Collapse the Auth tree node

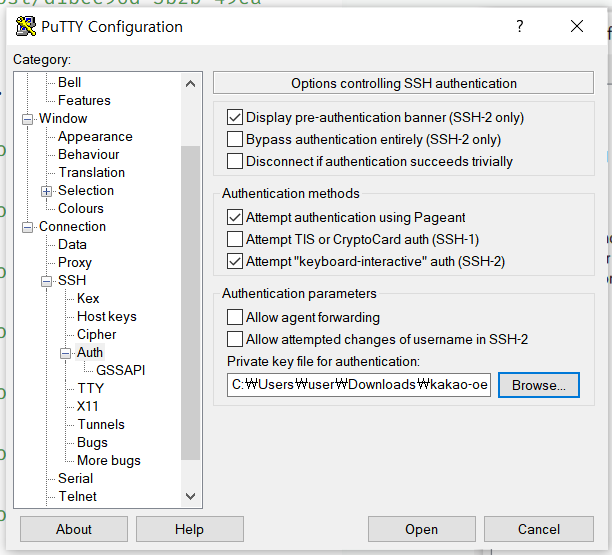point(66,353)
